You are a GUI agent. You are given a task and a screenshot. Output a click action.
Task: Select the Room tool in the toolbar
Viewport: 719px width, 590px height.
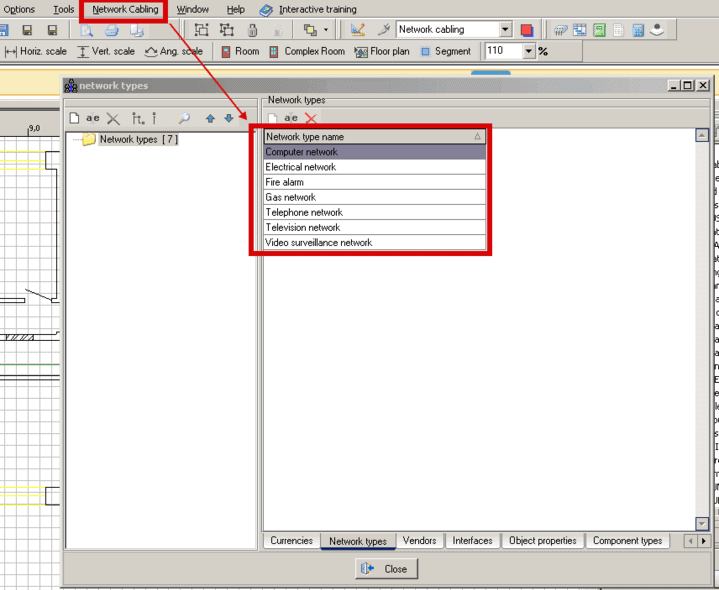coord(239,51)
